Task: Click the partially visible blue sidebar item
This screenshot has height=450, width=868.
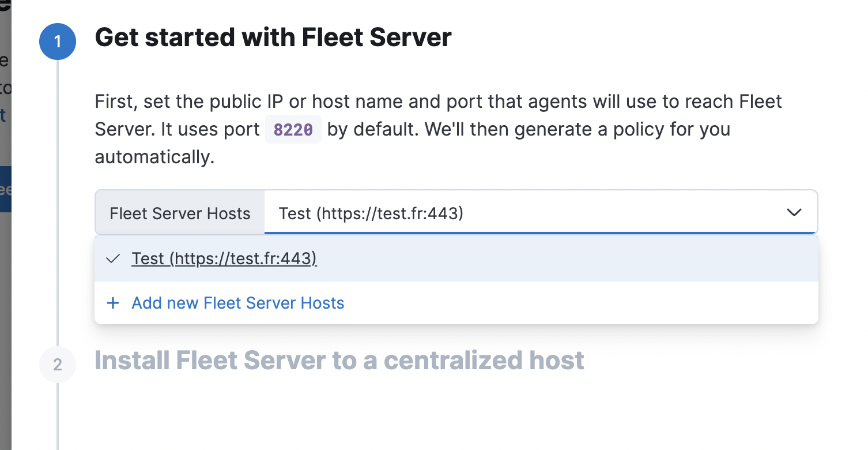Action: click(x=6, y=189)
